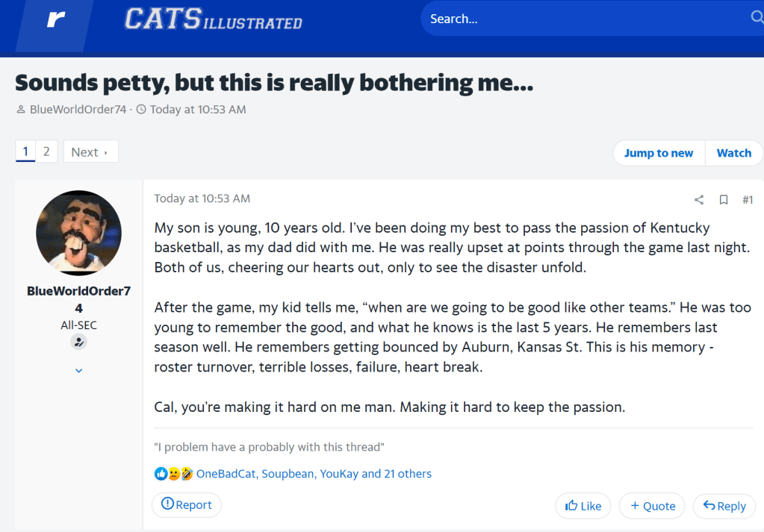Click the search magnifier icon

click(756, 18)
